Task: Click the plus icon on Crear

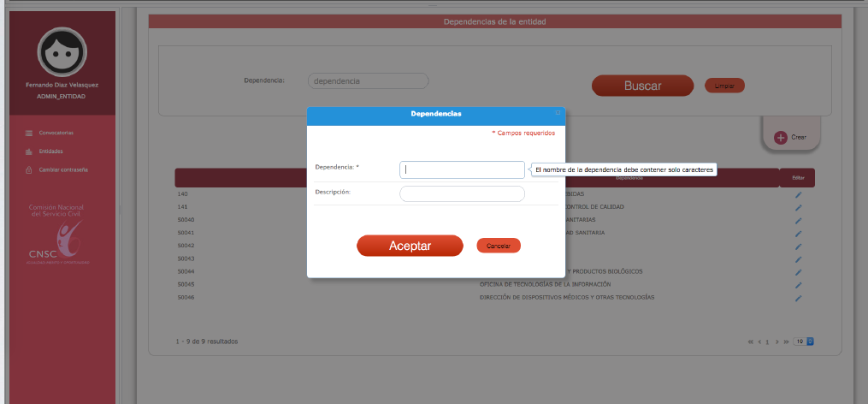Action: (781, 137)
